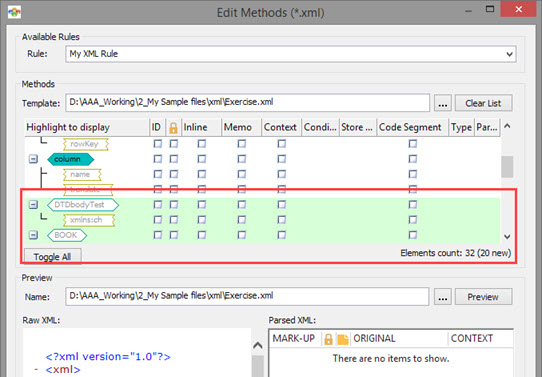Click the Elements count: 32 (20 new) text
Screen dimensions: 542x377
tap(456, 253)
